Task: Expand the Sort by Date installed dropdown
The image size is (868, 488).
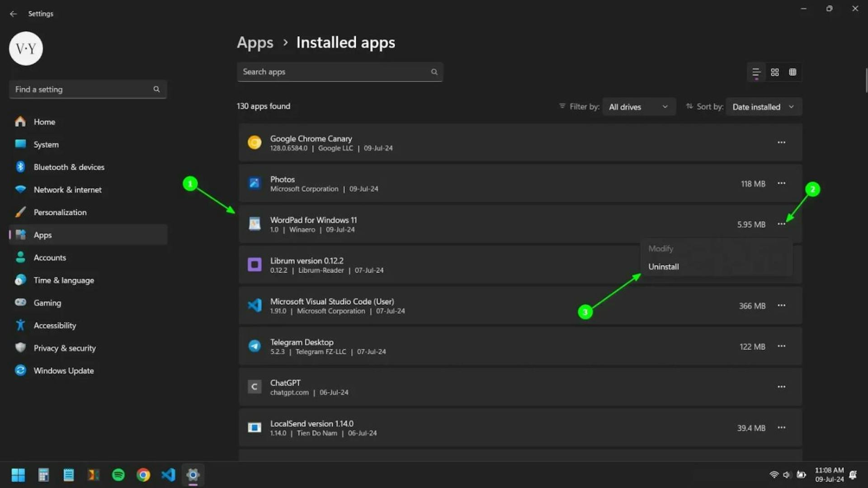Action: click(x=763, y=107)
